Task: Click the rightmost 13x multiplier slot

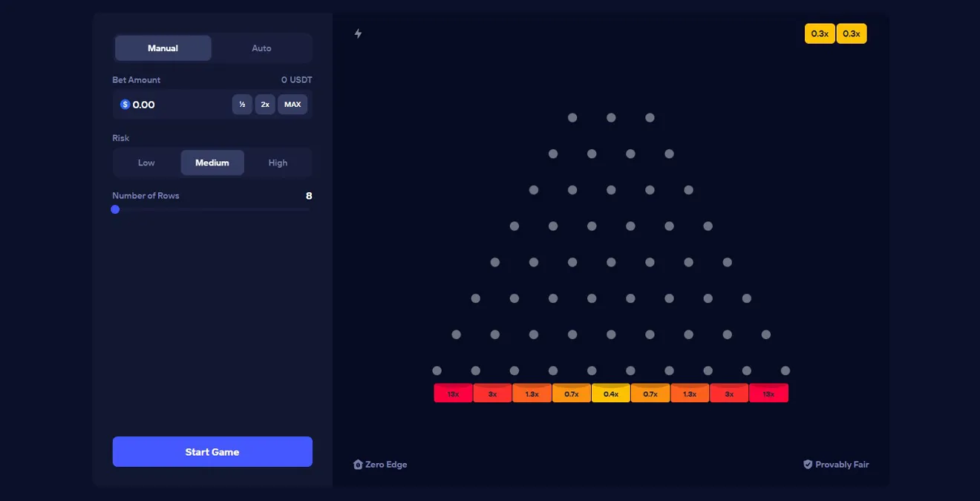Action: (x=769, y=393)
